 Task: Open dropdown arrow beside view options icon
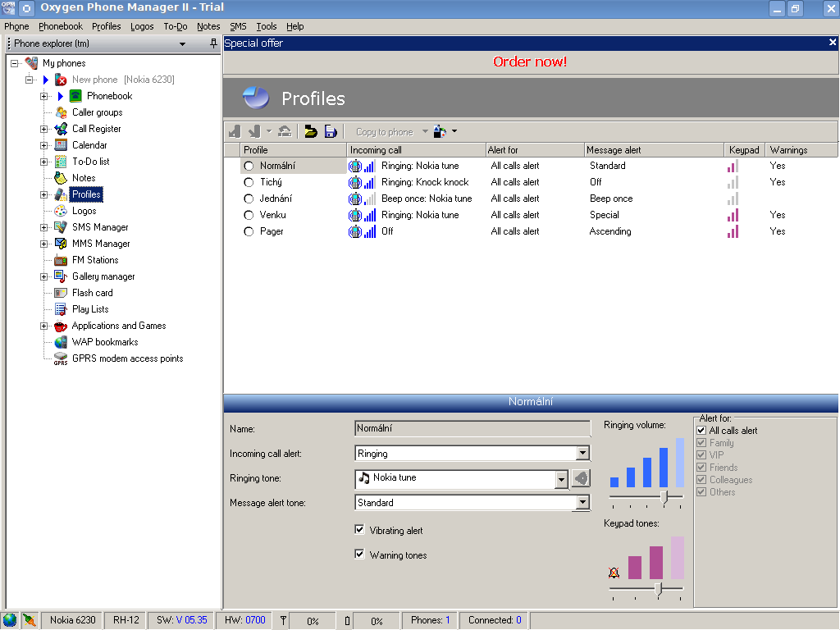pyautogui.click(x=454, y=131)
